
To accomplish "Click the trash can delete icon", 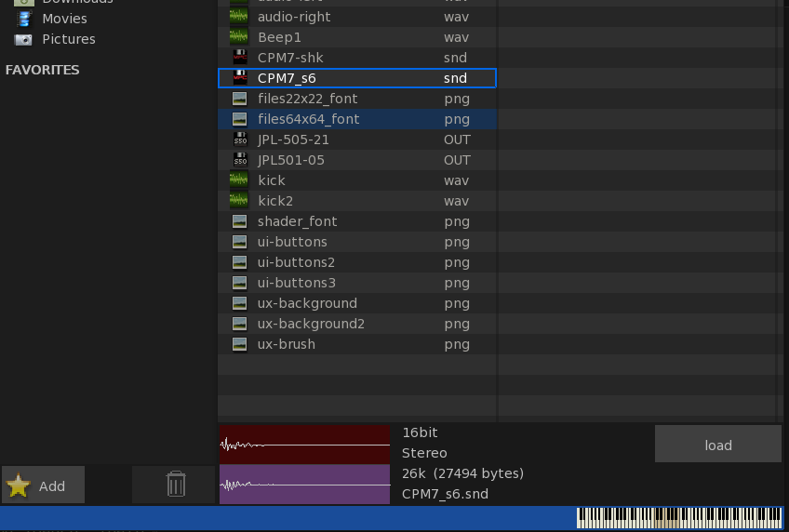I will click(x=176, y=485).
